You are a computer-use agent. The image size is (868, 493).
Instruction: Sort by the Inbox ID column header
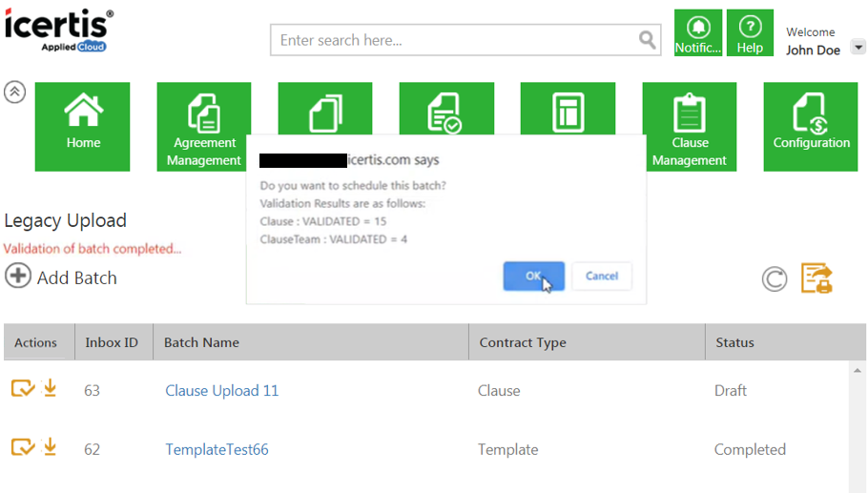pos(114,342)
